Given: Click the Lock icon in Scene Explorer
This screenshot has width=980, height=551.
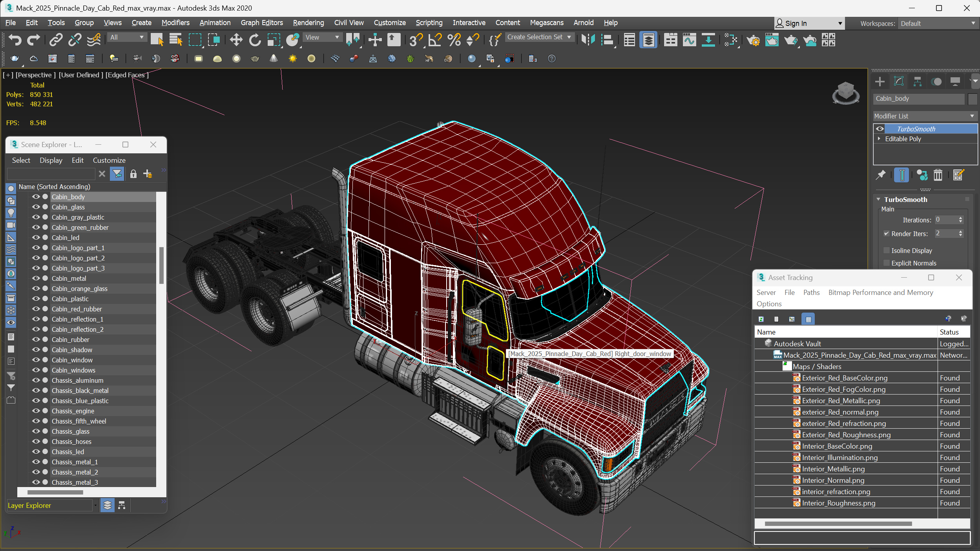Looking at the screenshot, I should 133,174.
